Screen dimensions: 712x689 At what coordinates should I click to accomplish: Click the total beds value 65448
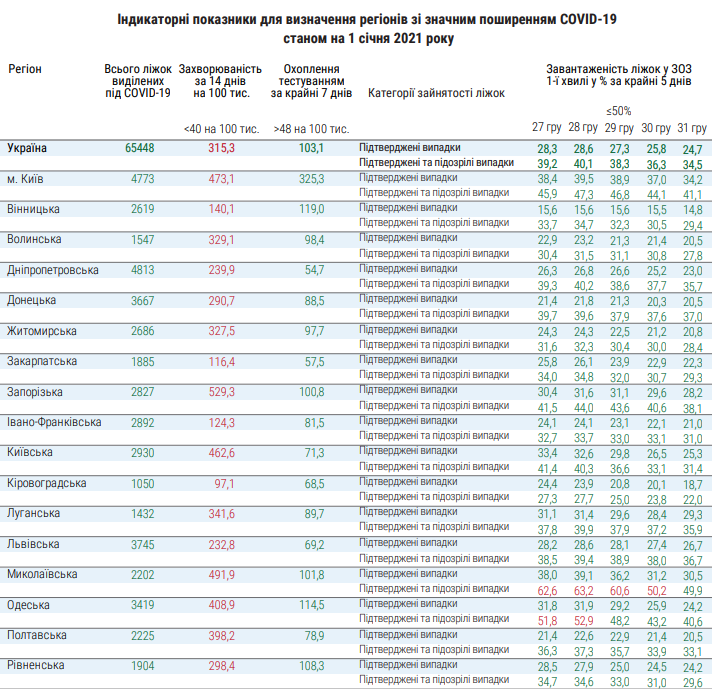139,148
